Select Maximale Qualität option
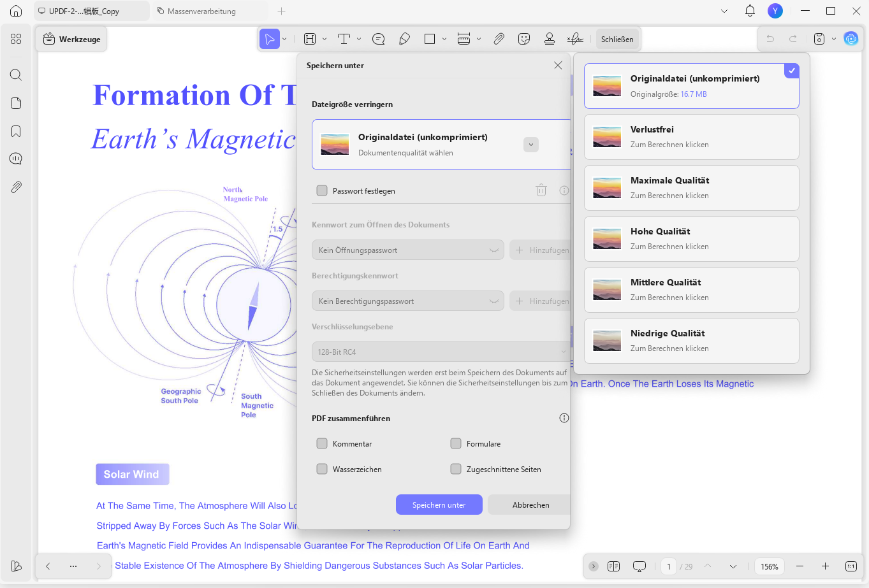Image resolution: width=869 pixels, height=588 pixels. [692, 188]
